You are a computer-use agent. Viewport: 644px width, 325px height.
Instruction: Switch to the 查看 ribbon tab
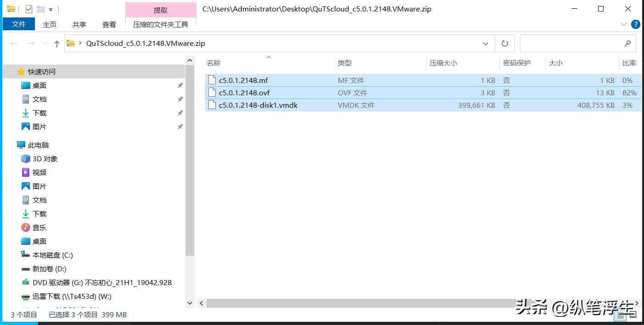pos(109,24)
